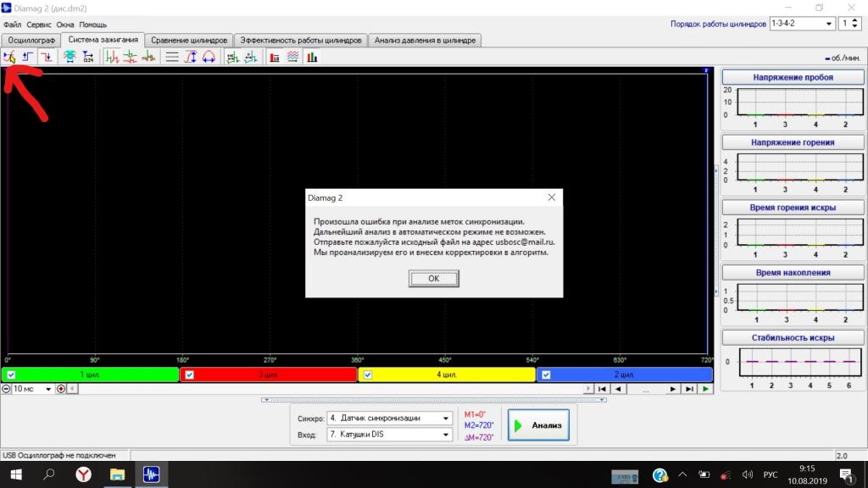
Task: Click the red arc horizontal-arrow width icon
Action: (209, 57)
